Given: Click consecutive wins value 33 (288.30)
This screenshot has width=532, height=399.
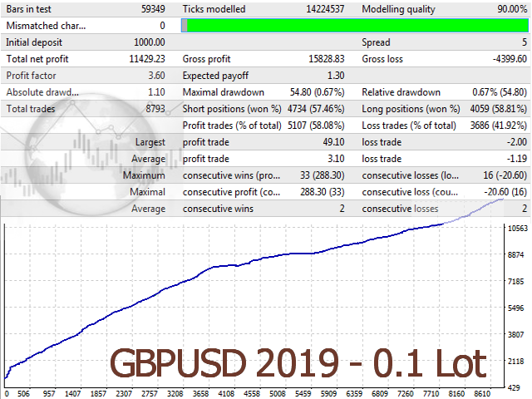Looking at the screenshot, I should point(322,175).
